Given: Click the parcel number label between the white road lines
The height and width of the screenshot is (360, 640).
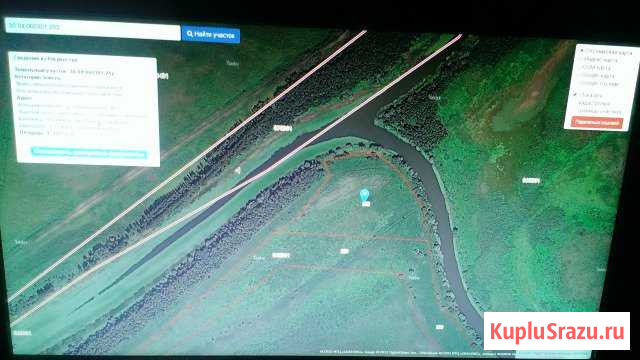Looking at the screenshot, I should pyautogui.click(x=282, y=128).
